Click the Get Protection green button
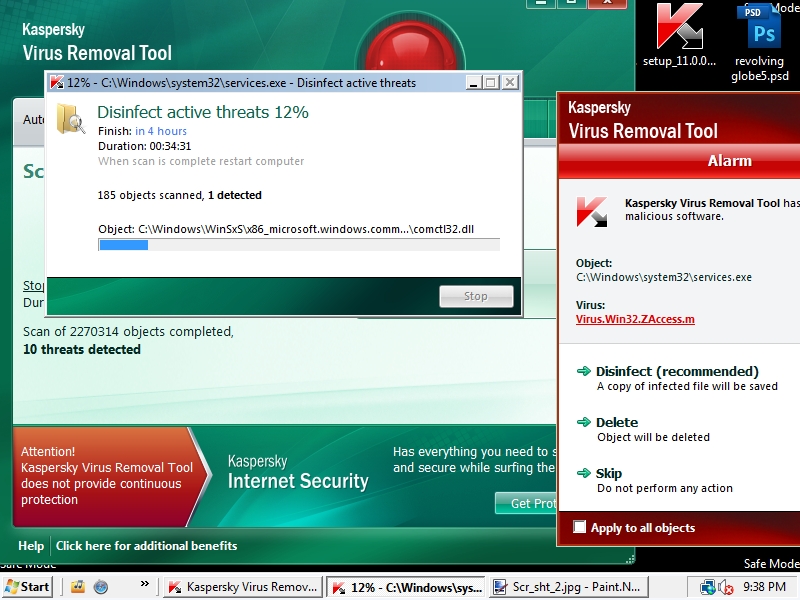 click(526, 503)
